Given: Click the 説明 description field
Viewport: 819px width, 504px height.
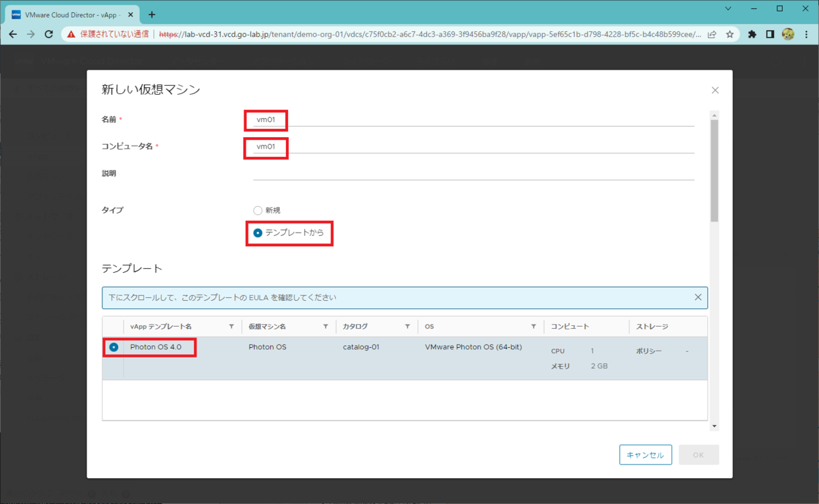Looking at the screenshot, I should 474,173.
